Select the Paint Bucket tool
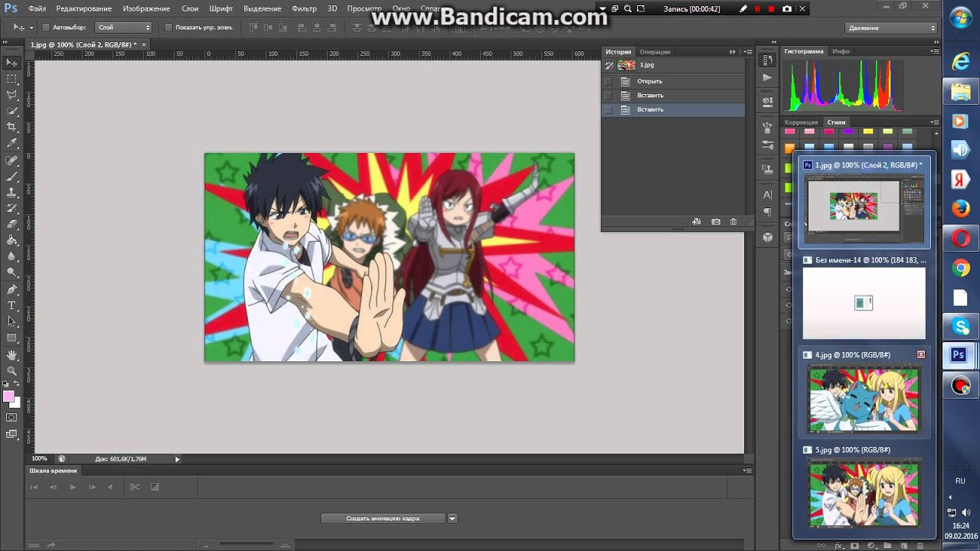This screenshot has height=551, width=980. [11, 240]
